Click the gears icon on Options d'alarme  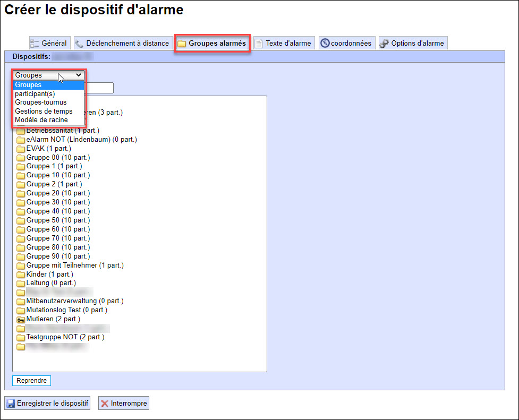[x=384, y=44]
